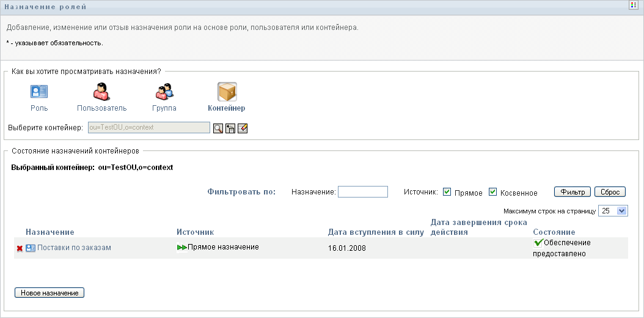Open container search magnifier icon
The image size is (644, 318).
(x=218, y=128)
